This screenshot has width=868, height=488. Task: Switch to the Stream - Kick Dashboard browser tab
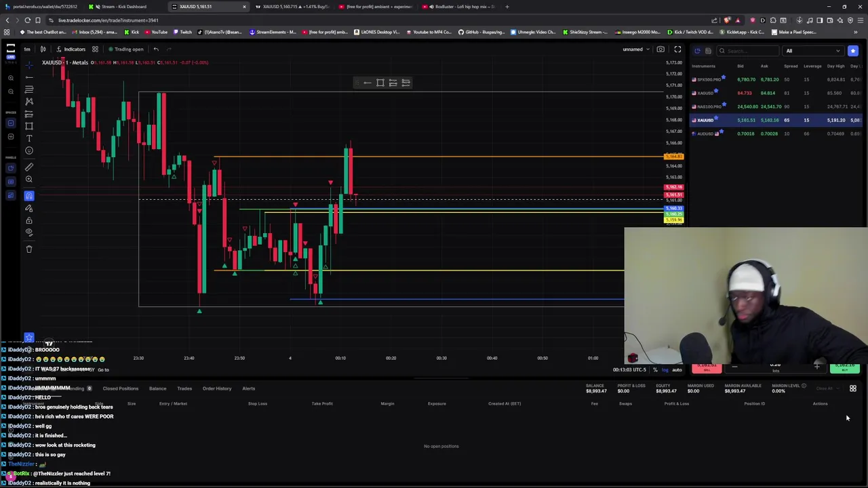point(123,7)
